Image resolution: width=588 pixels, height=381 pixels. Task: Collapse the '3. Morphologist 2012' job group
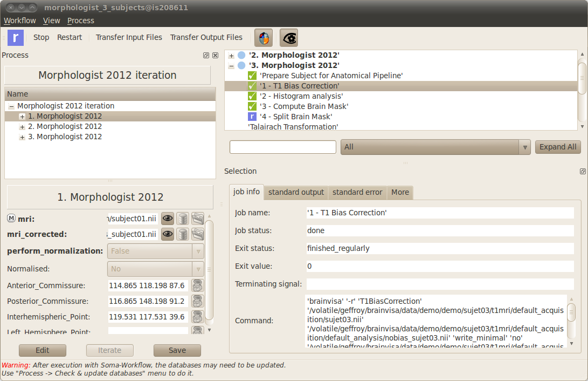[231, 66]
